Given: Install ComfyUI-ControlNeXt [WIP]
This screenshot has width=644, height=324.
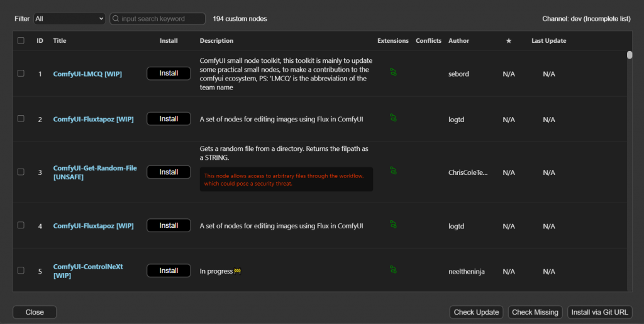Looking at the screenshot, I should 169,271.
